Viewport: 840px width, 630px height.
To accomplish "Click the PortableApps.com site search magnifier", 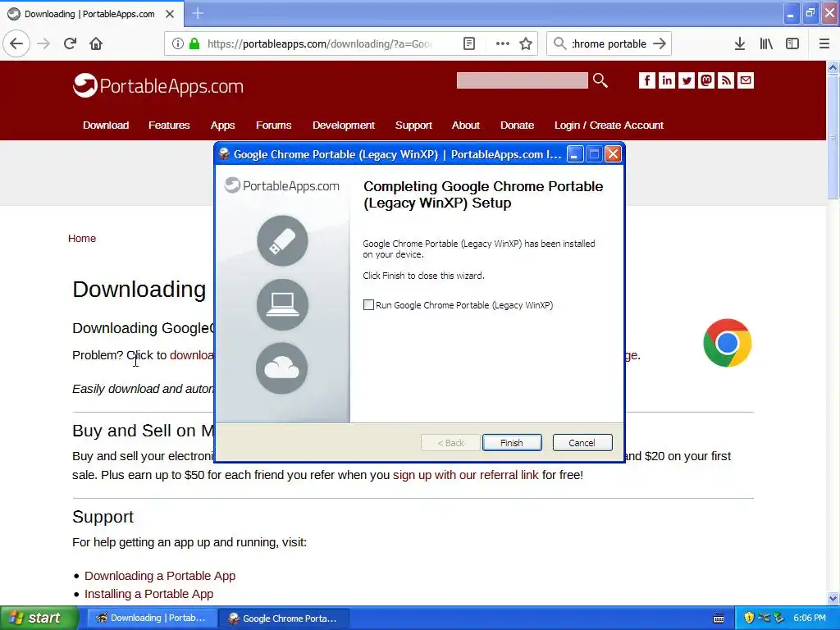I will 600,80.
